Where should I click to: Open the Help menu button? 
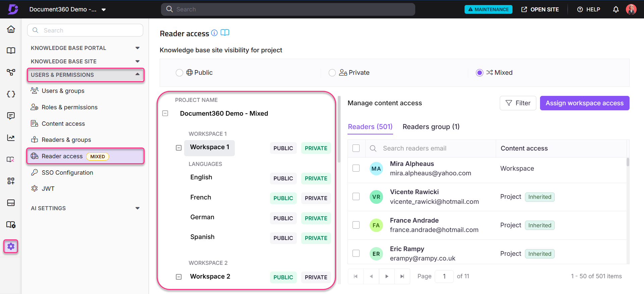589,9
